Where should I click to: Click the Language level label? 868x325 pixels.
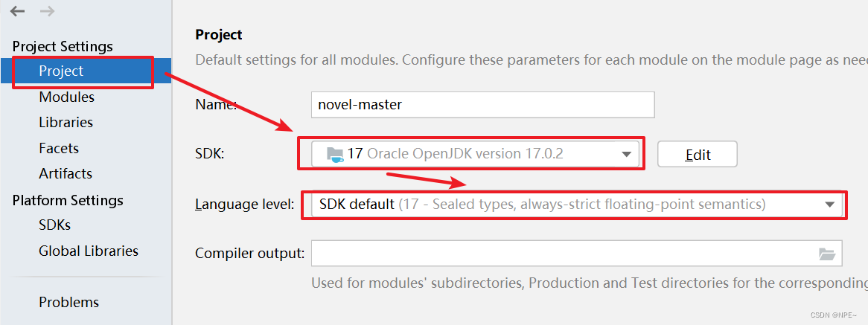[x=244, y=205]
